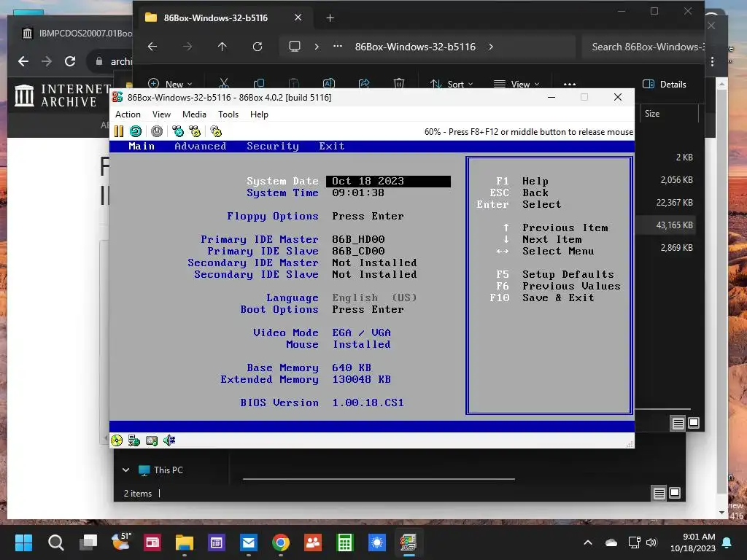Open the 86Box View menu

[161, 114]
